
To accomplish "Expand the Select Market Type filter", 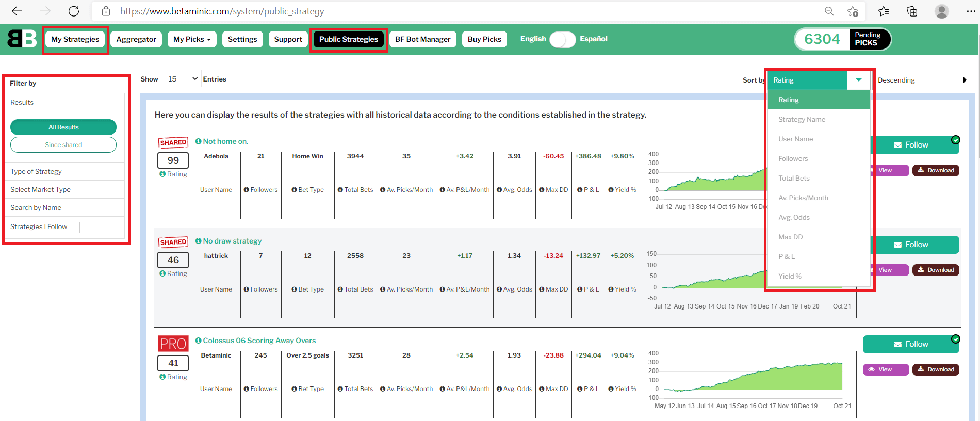I will point(64,189).
